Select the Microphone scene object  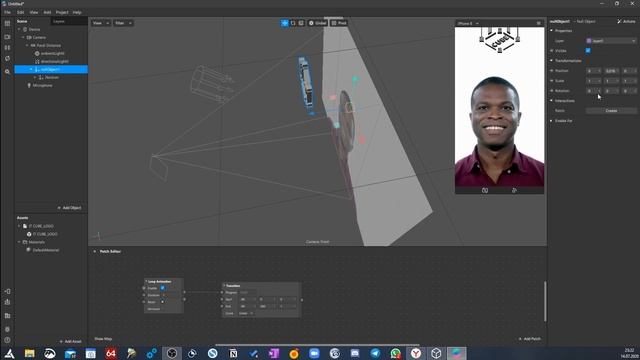coord(42,86)
